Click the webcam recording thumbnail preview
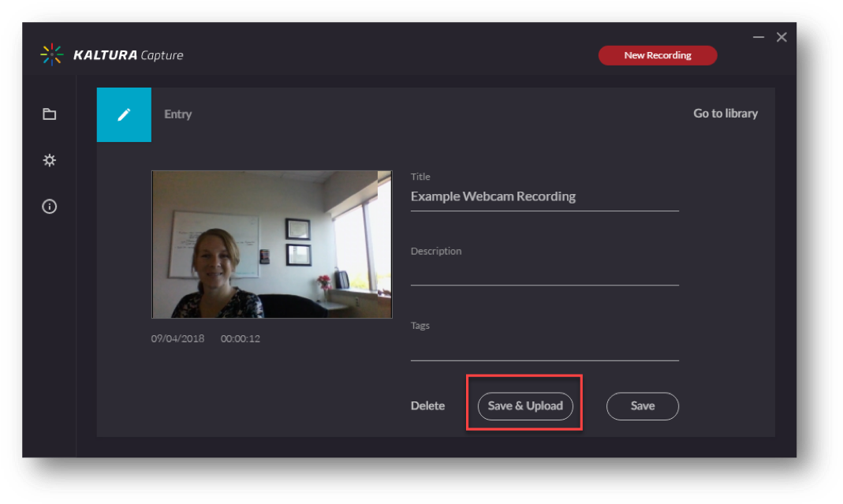The image size is (843, 504). (x=271, y=245)
